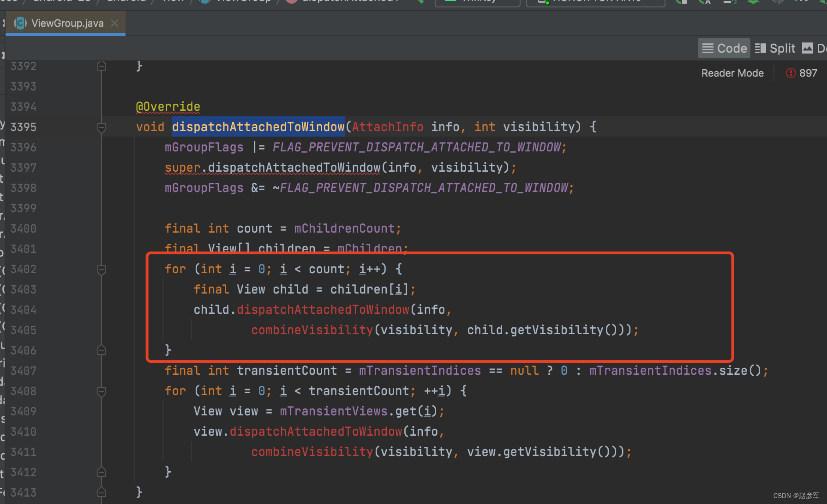The width and height of the screenshot is (827, 504).
Task: Click line number 3413 in gutter
Action: [24, 492]
